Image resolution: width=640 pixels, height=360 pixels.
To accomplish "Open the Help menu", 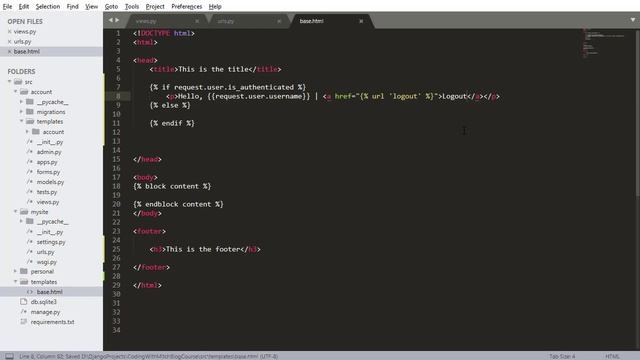I will click(x=215, y=7).
